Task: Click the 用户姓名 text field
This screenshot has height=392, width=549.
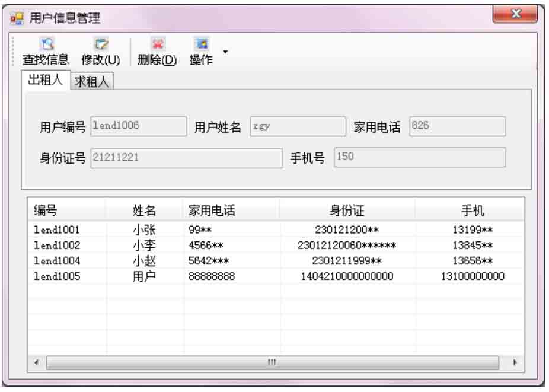Action: click(x=298, y=126)
